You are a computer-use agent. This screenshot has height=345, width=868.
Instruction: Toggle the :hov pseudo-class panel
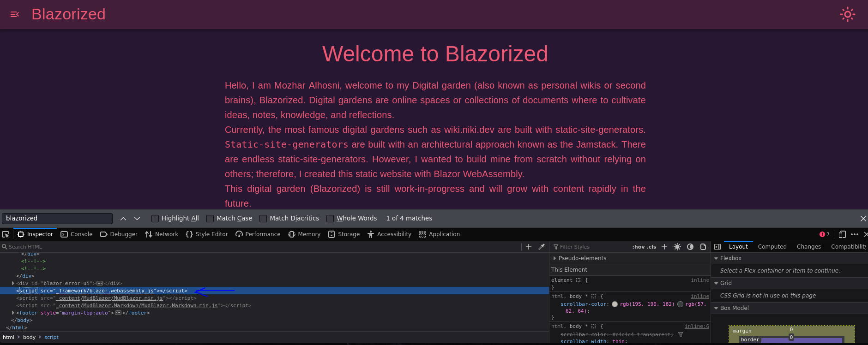tap(638, 247)
